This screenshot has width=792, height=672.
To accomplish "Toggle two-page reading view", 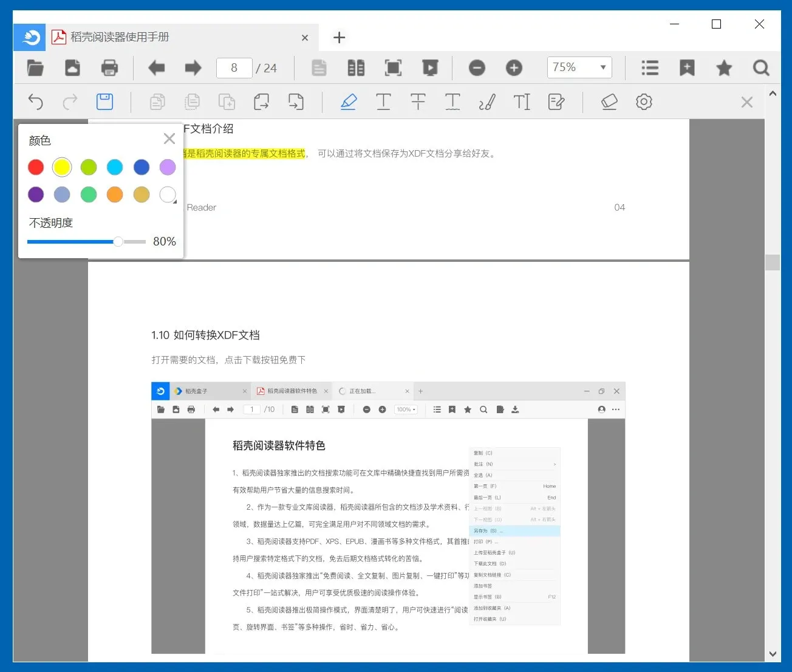I will [356, 67].
